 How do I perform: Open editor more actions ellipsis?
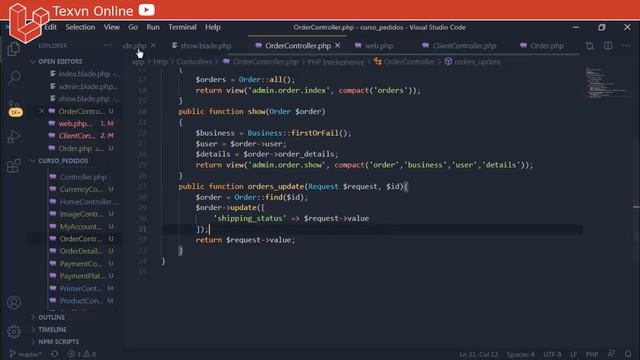tap(626, 46)
